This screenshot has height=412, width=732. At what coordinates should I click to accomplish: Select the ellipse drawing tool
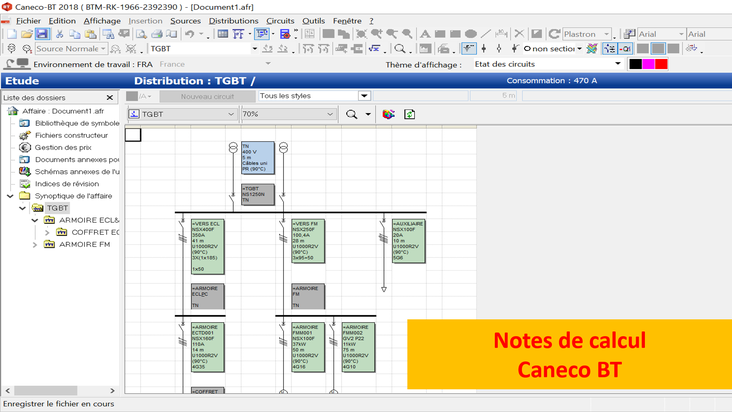[471, 34]
